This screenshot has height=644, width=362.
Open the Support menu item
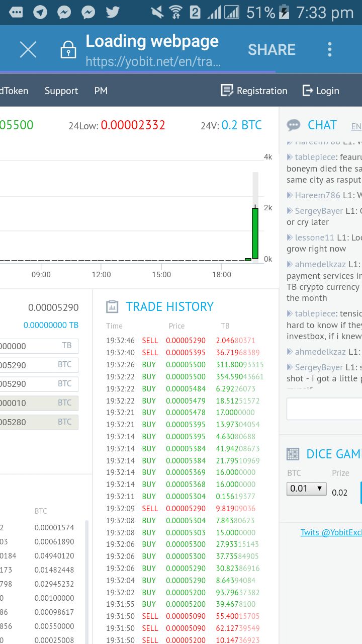tap(61, 91)
